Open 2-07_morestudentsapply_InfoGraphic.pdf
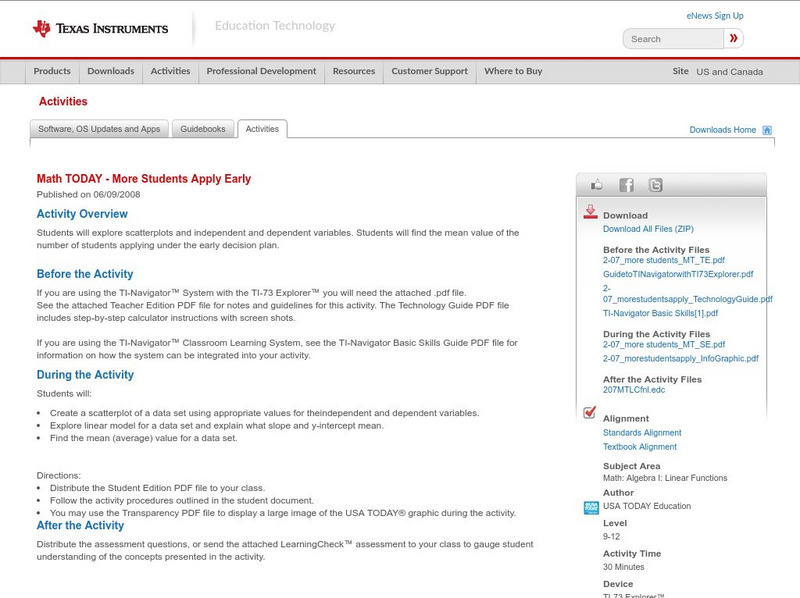This screenshot has width=800, height=598. (x=681, y=359)
